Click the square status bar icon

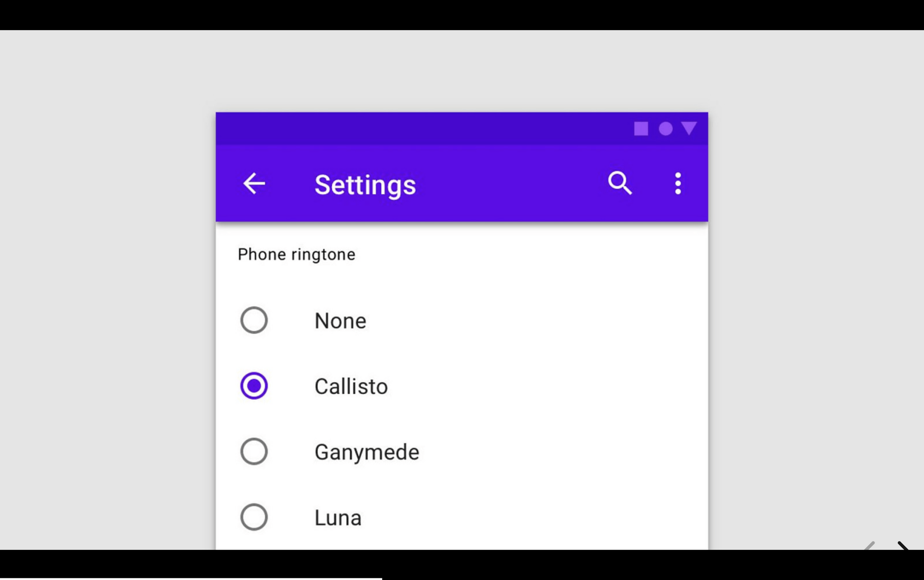click(641, 129)
